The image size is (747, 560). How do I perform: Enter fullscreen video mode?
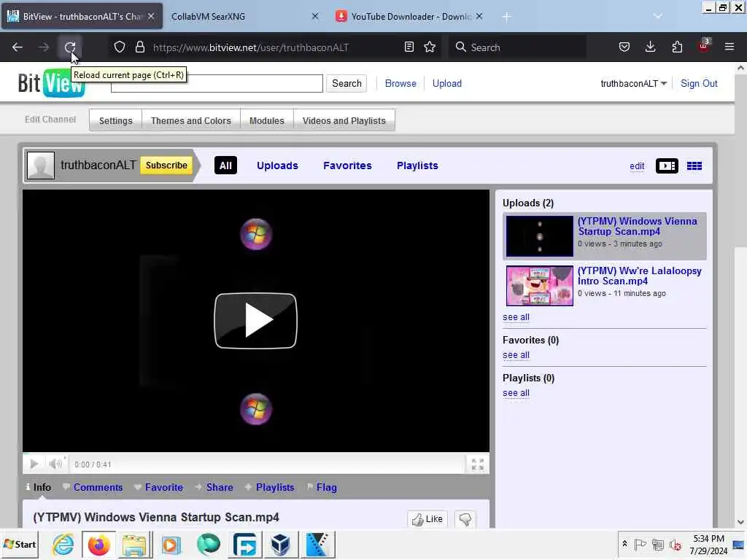pyautogui.click(x=477, y=464)
